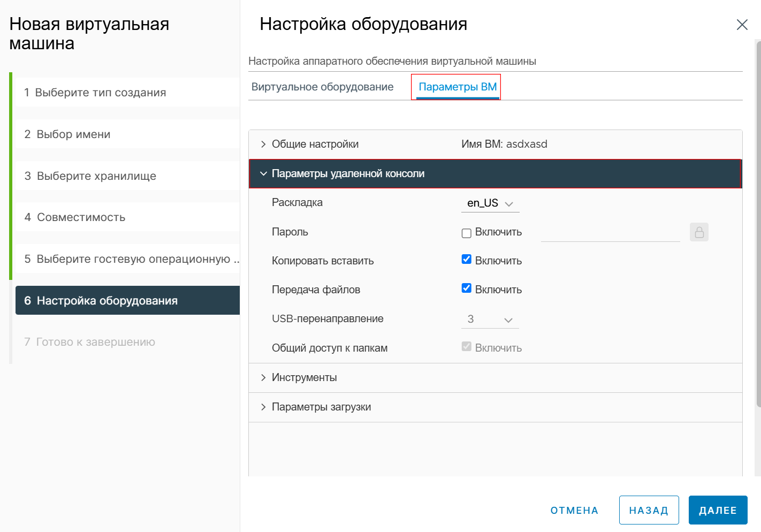The width and height of the screenshot is (761, 532).
Task: Collapse the Параметры удаленной консоли section
Action: pos(496,173)
